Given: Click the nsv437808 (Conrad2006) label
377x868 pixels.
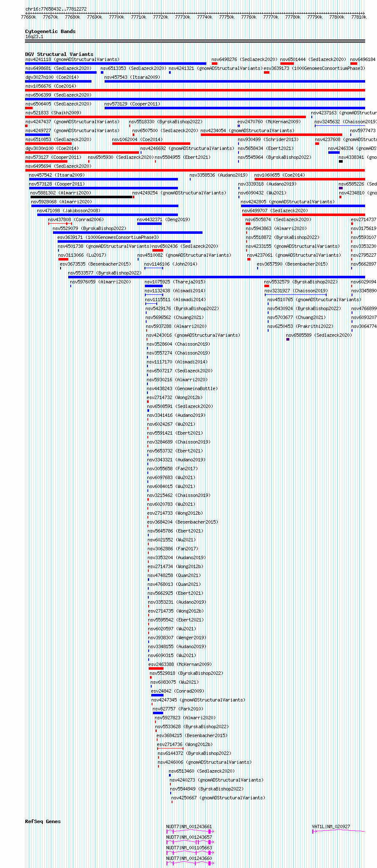Looking at the screenshot, I should 76,219.
